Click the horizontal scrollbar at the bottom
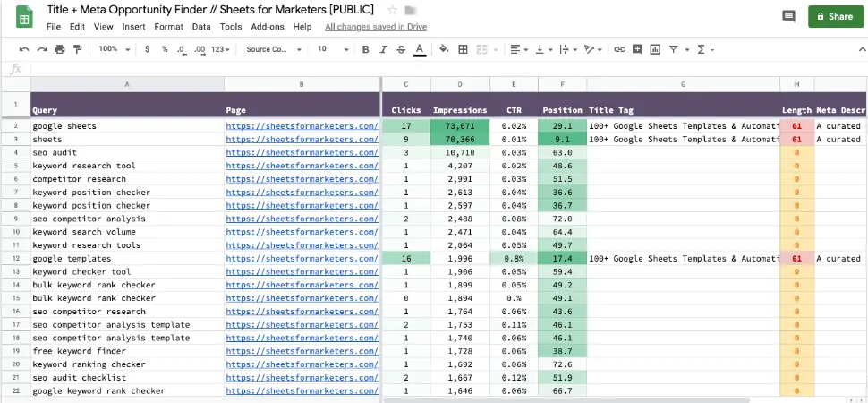868x403 pixels. [x=566, y=399]
